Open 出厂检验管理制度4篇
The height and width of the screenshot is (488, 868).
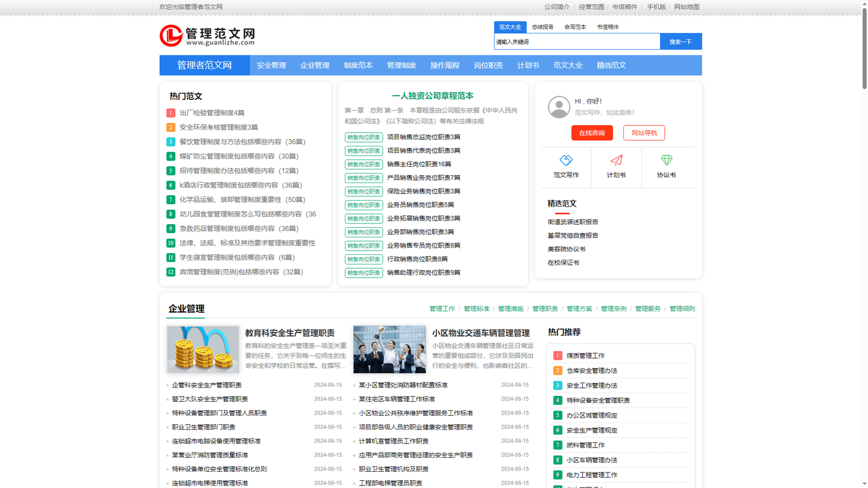tap(212, 113)
